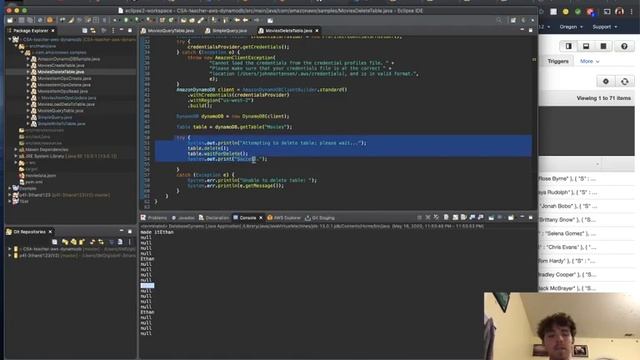
Task: Open the Oregon region dropdown in browser
Action: click(x=571, y=27)
